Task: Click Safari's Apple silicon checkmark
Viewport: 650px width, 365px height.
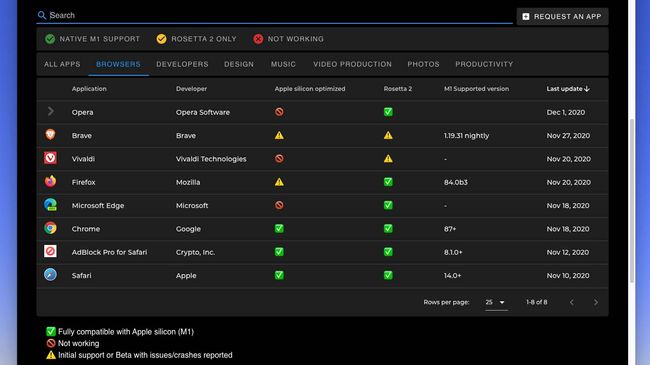Action: click(279, 275)
